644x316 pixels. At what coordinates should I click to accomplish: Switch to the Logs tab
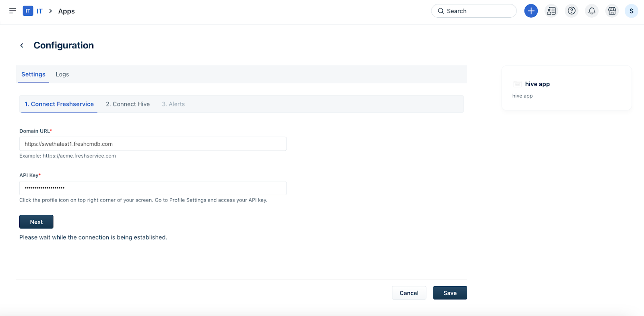tap(62, 74)
